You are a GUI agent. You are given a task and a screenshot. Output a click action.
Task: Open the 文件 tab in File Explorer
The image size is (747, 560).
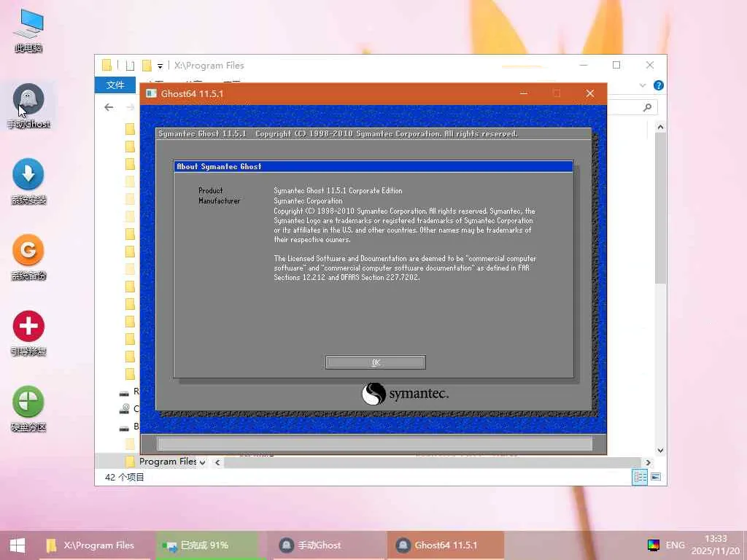click(115, 85)
